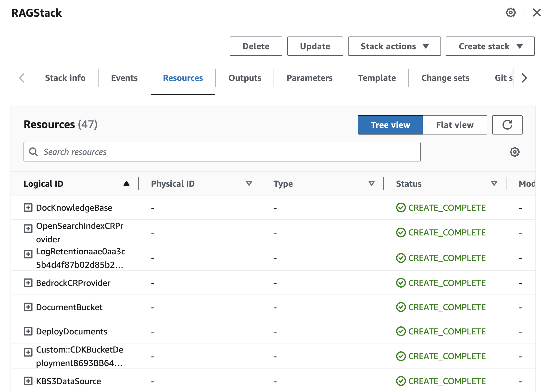Refresh the resources list
The height and width of the screenshot is (392, 553).
(507, 125)
